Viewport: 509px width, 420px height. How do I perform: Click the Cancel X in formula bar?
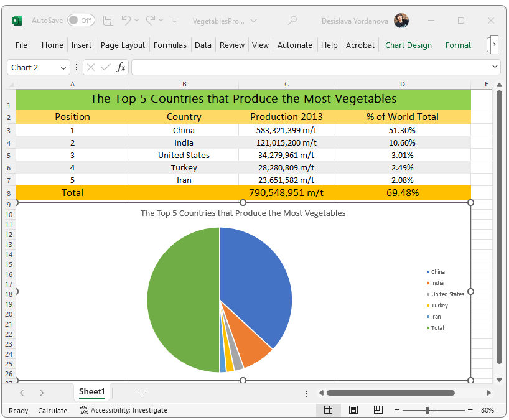(x=91, y=67)
